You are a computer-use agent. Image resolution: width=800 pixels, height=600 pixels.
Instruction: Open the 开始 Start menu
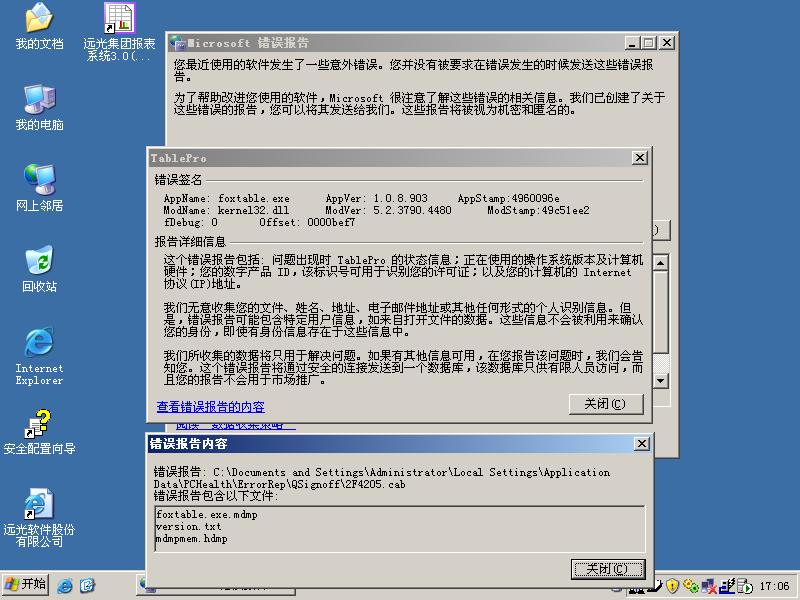coord(26,584)
